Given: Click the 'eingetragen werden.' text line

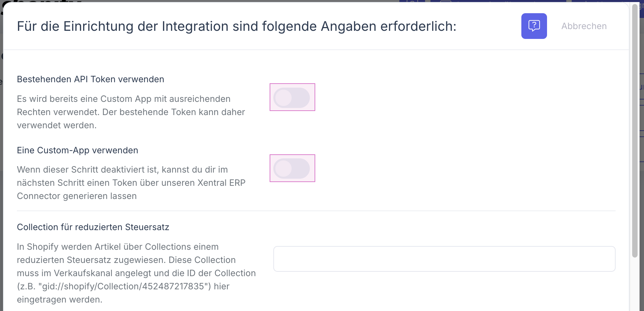Looking at the screenshot, I should (x=59, y=299).
